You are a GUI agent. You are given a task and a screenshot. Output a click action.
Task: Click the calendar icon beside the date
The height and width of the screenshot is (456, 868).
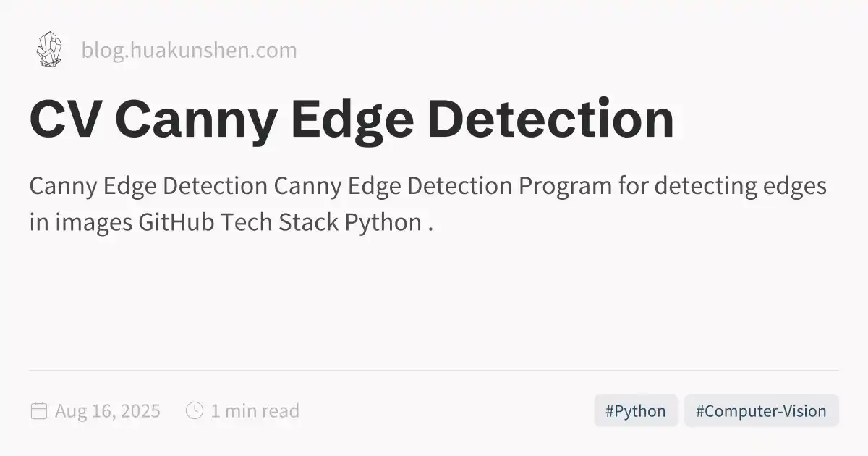click(38, 411)
